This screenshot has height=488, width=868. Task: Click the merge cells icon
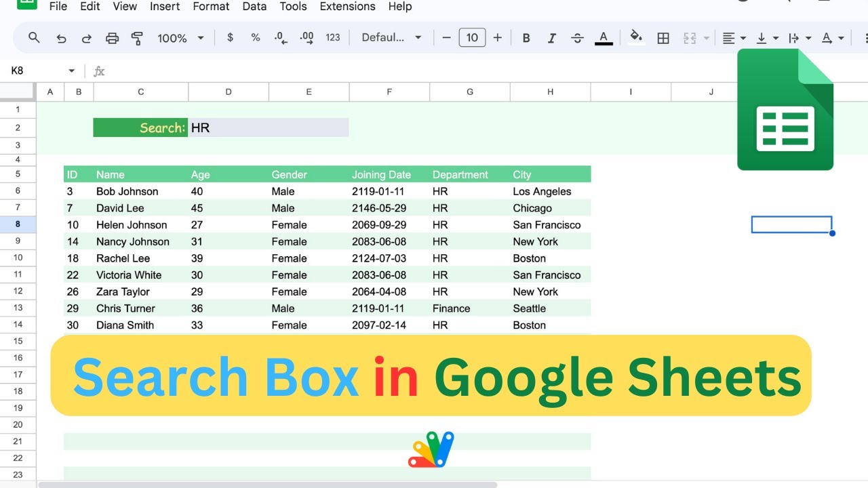point(690,38)
